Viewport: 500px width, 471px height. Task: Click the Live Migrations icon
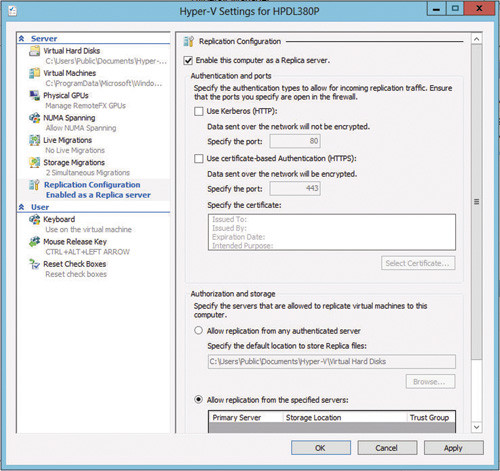(x=34, y=140)
